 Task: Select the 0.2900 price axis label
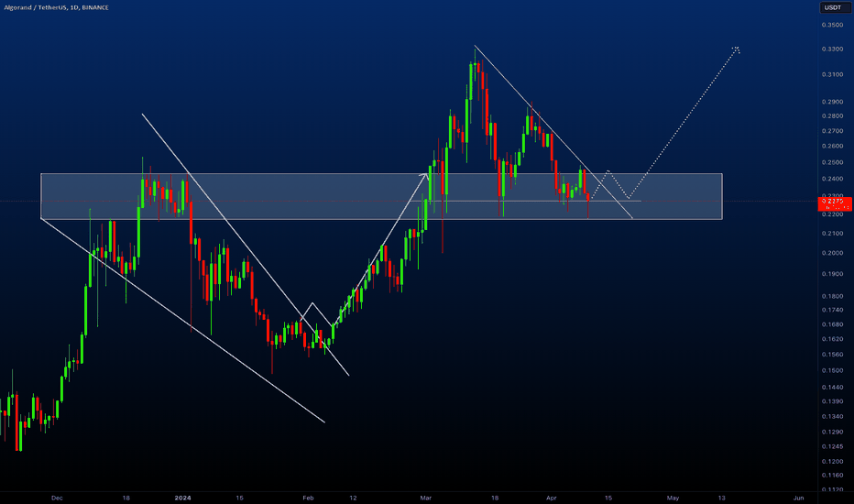[832, 102]
